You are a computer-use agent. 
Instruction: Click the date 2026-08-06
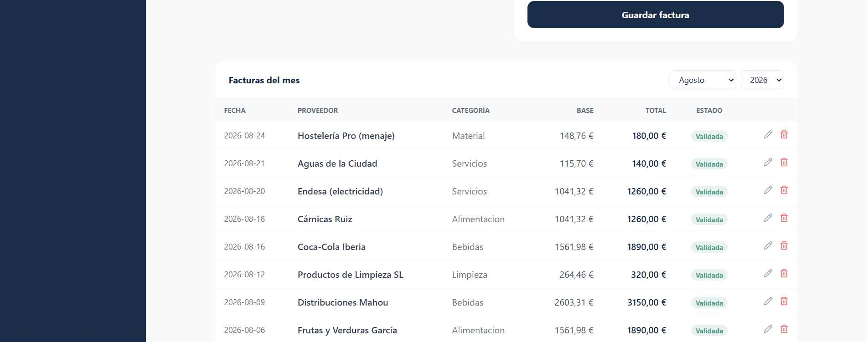[244, 330]
